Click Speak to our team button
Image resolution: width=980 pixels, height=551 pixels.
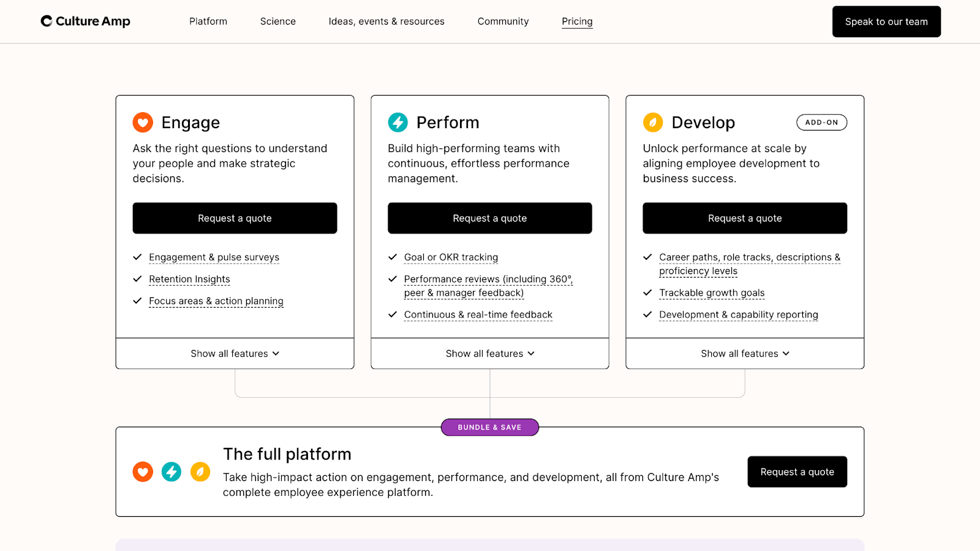(x=886, y=21)
